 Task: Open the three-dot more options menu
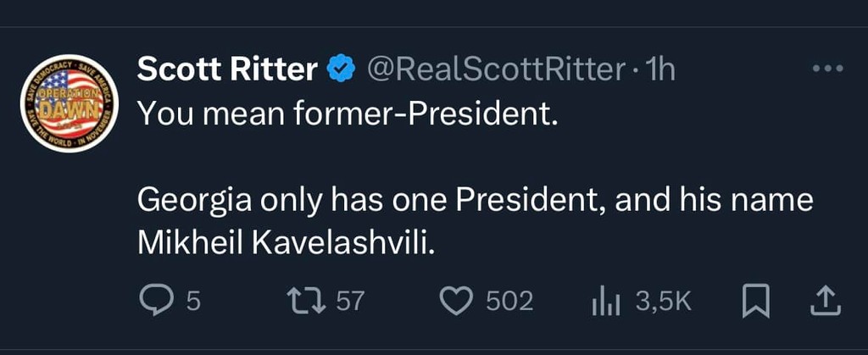[x=827, y=69]
